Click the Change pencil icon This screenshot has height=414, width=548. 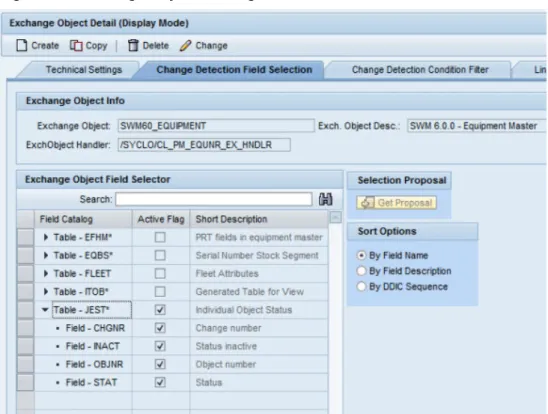[186, 45]
